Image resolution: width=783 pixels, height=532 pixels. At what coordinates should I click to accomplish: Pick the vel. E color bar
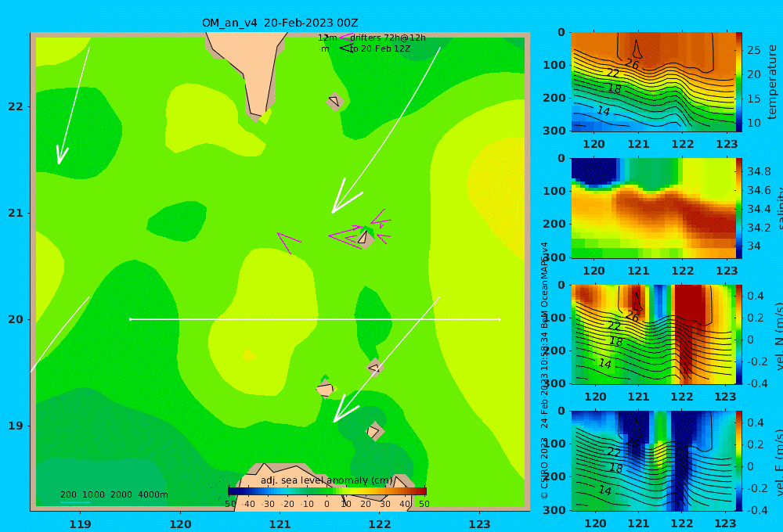coord(738,461)
